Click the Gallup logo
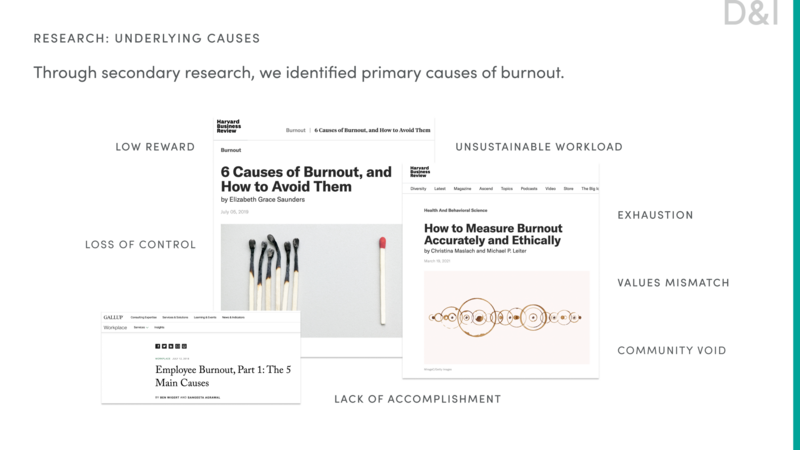This screenshot has width=800, height=450. 113,317
